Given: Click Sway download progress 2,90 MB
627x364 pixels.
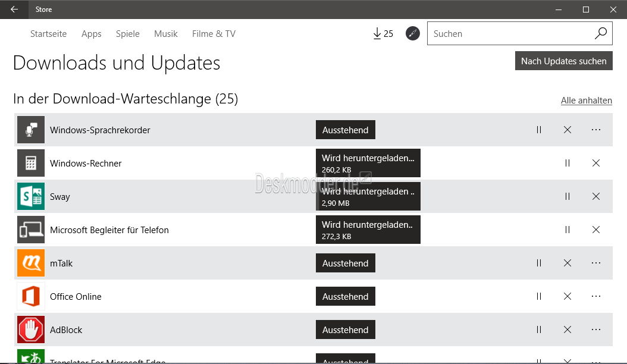Looking at the screenshot, I should point(368,196).
